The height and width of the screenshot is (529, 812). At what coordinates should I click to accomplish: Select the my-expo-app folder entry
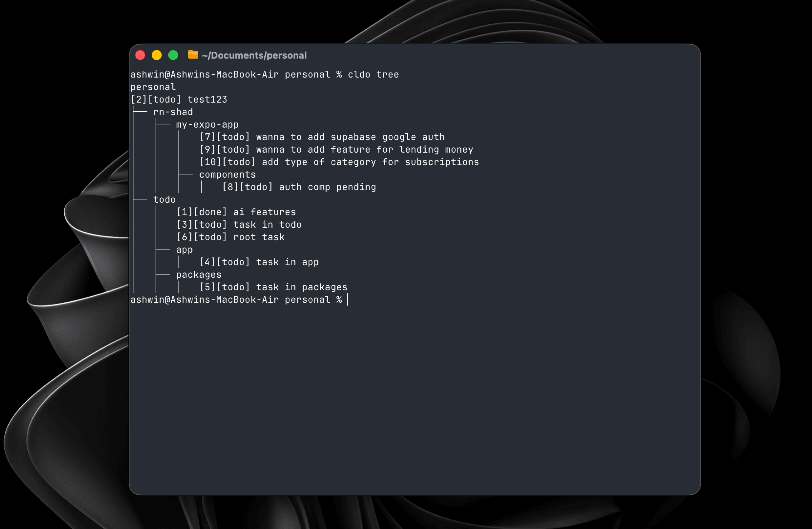click(207, 125)
